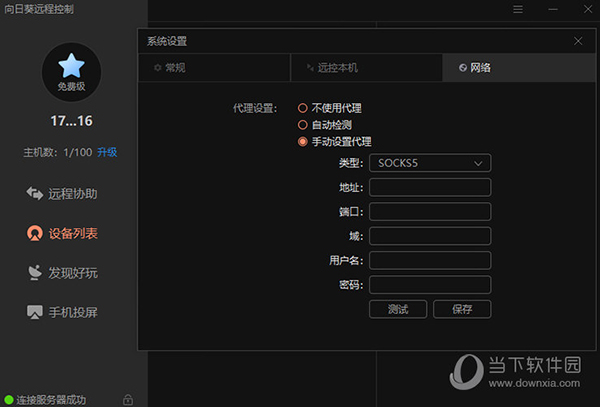Open the hamburger main menu icon
The width and height of the screenshot is (600, 407).
(518, 9)
